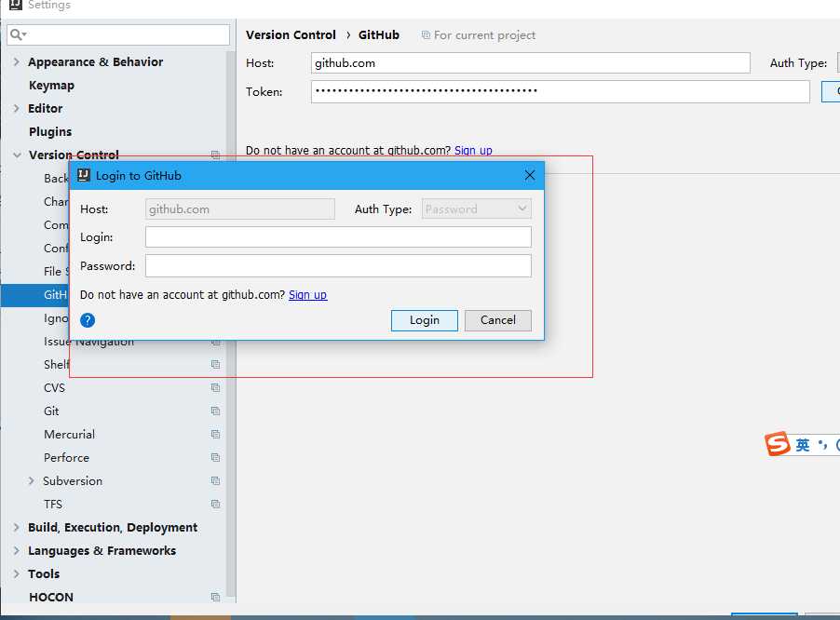The image size is (840, 620).
Task: Click the disabled Host field in dialog
Action: click(240, 209)
